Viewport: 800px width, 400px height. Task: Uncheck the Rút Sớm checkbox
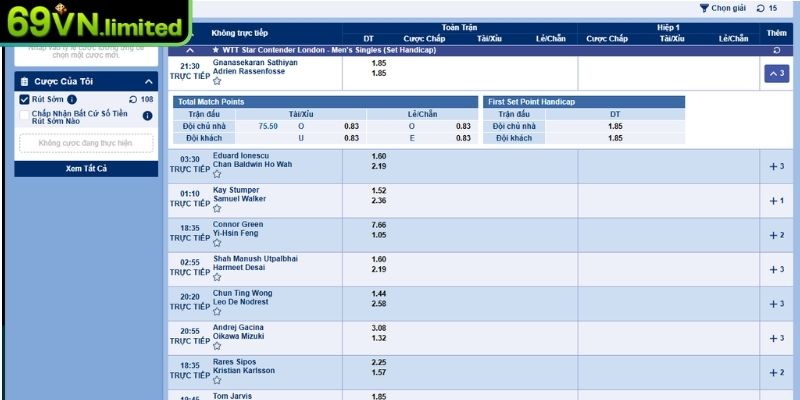tap(25, 100)
